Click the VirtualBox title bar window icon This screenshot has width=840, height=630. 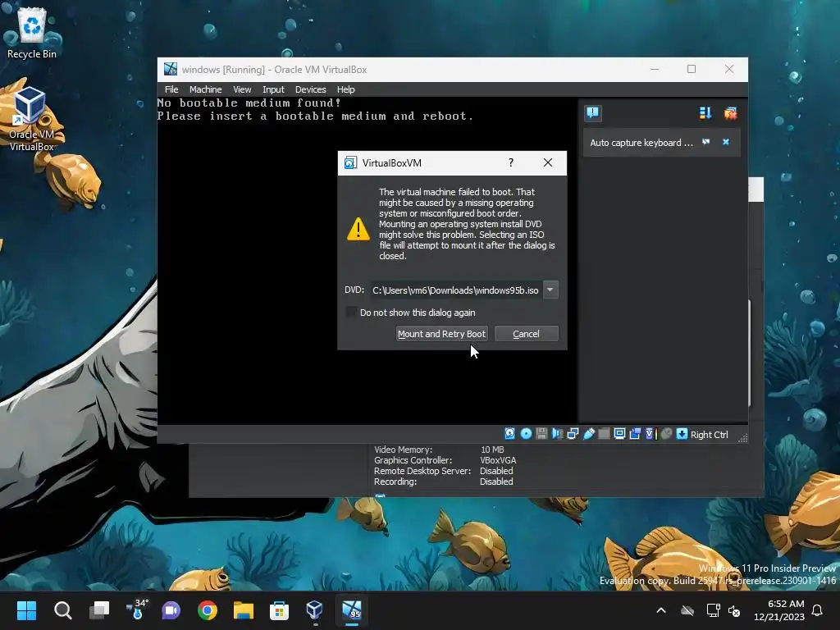coord(171,69)
